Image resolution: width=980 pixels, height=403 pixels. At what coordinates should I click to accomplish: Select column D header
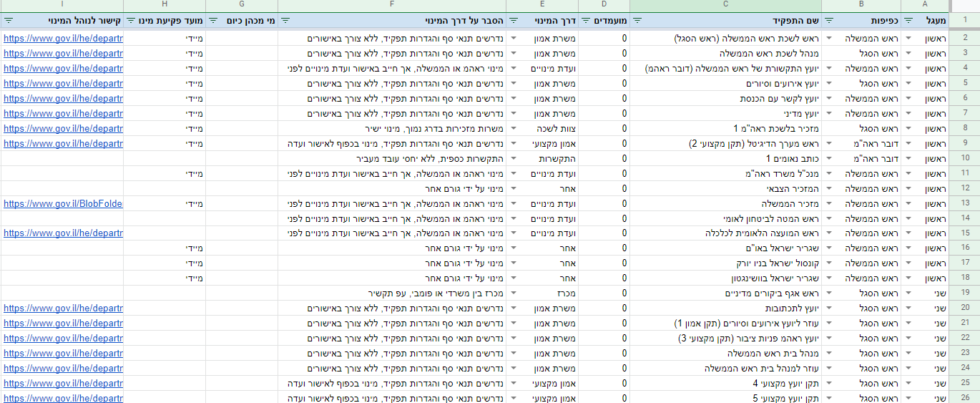[x=604, y=6]
